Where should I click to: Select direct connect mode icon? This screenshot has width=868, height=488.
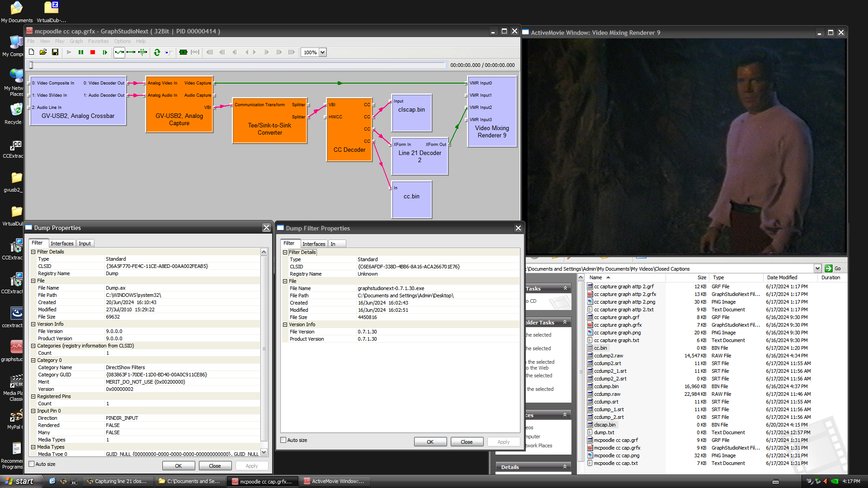click(x=131, y=52)
